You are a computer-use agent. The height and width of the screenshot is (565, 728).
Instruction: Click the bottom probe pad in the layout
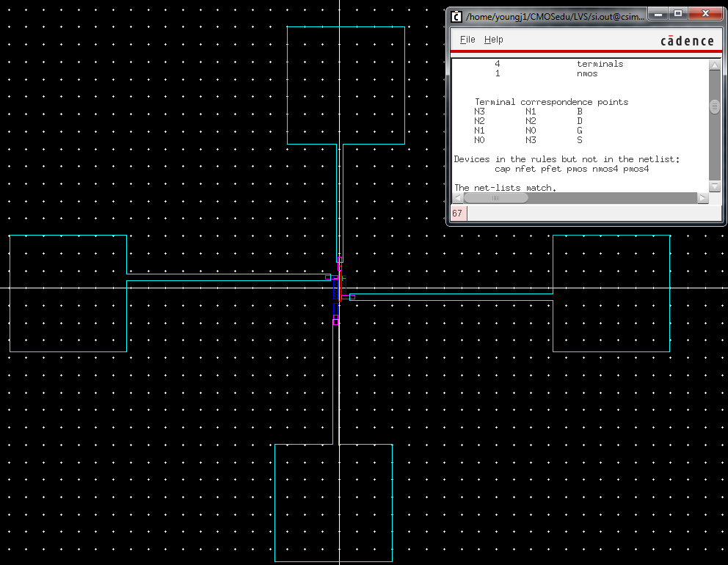pos(334,501)
